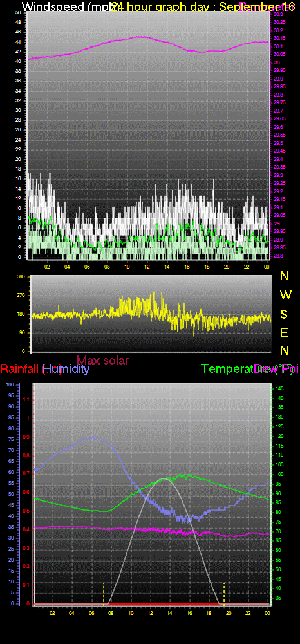Click the sunset yellow dotted marker
This screenshot has width=300, height=644.
point(223,594)
